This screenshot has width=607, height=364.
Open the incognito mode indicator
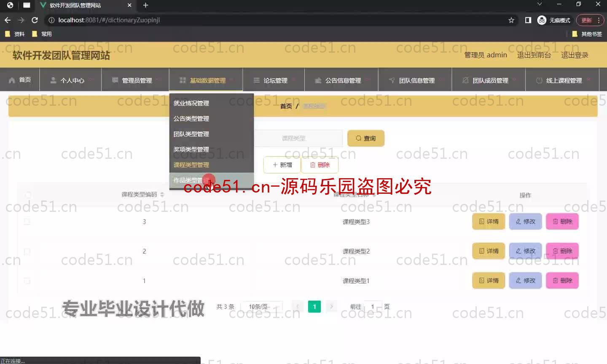coord(554,20)
